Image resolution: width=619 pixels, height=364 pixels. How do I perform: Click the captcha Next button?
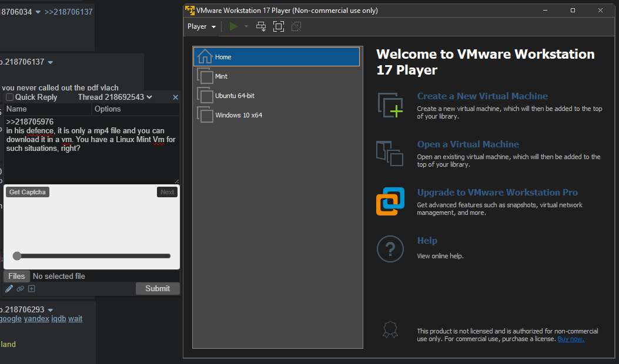click(x=167, y=192)
